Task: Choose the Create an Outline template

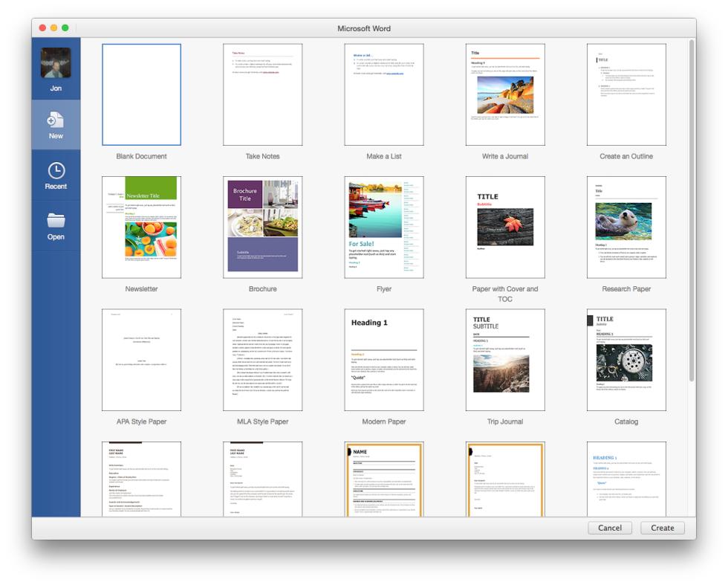Action: (626, 94)
